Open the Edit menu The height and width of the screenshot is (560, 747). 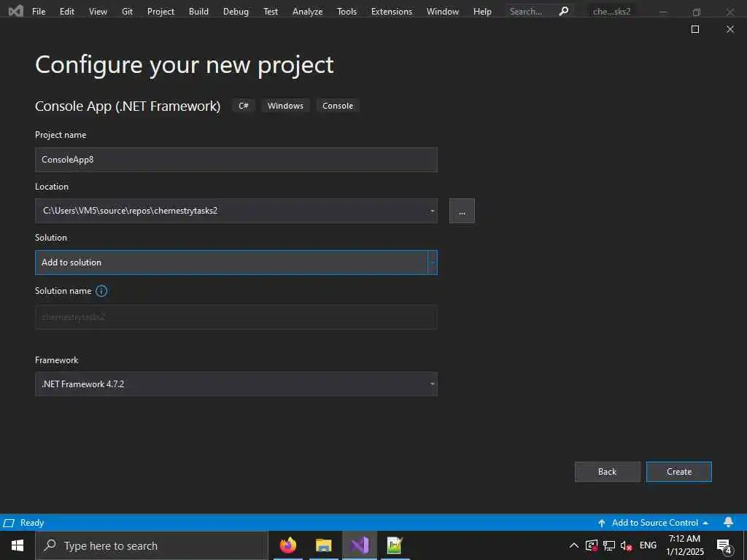point(66,12)
